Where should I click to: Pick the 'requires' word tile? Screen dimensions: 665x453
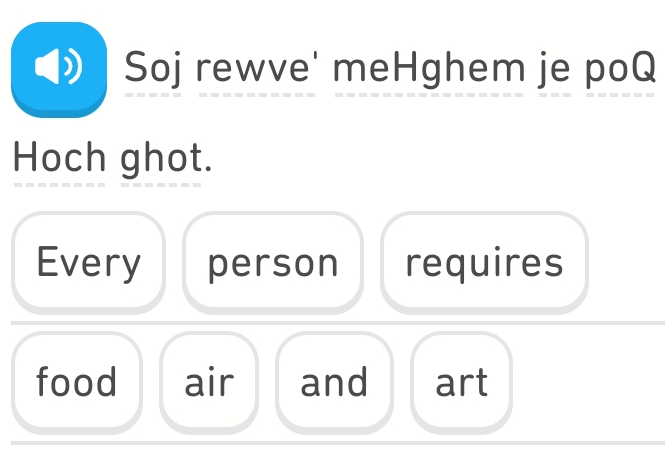(484, 262)
